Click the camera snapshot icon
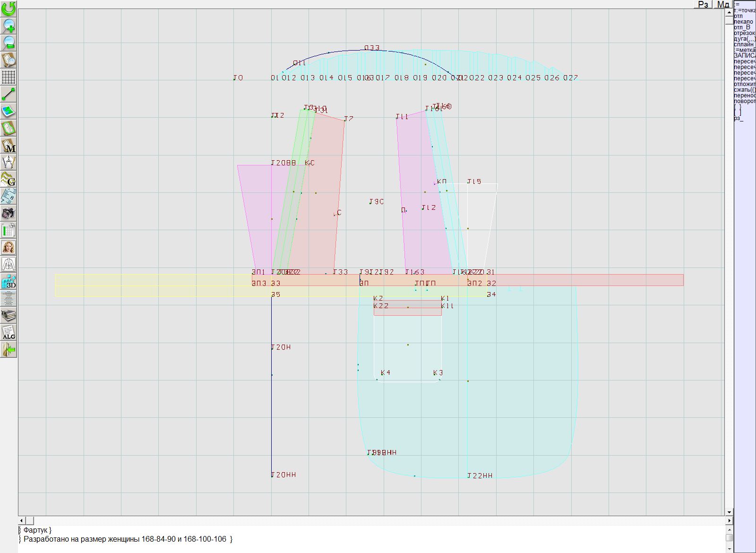 (9, 213)
